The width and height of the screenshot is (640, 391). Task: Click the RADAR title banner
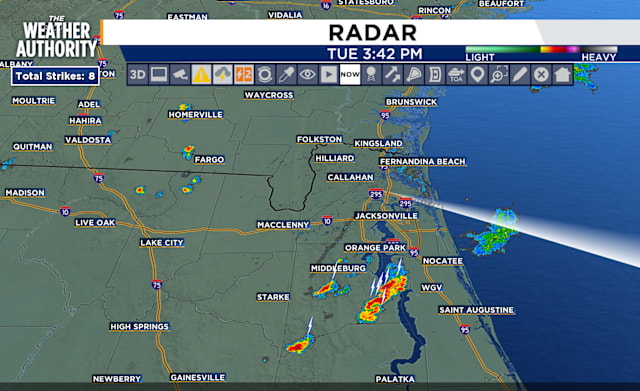tap(373, 33)
